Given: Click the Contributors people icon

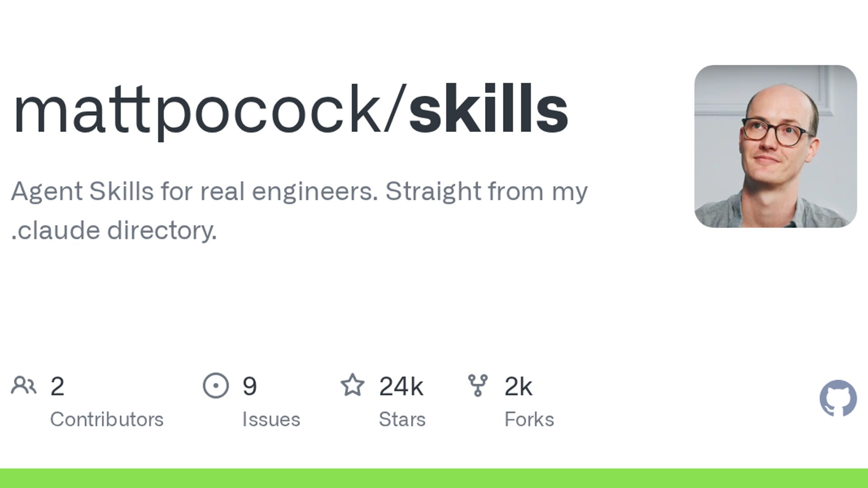Looking at the screenshot, I should pyautogui.click(x=24, y=385).
